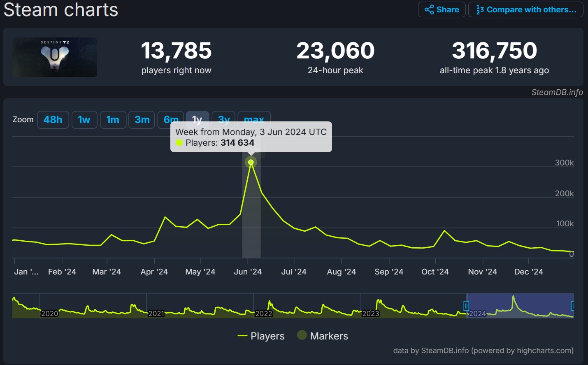588x365 pixels.
Task: Click the Compare ranking numbers icon
Action: coord(480,9)
